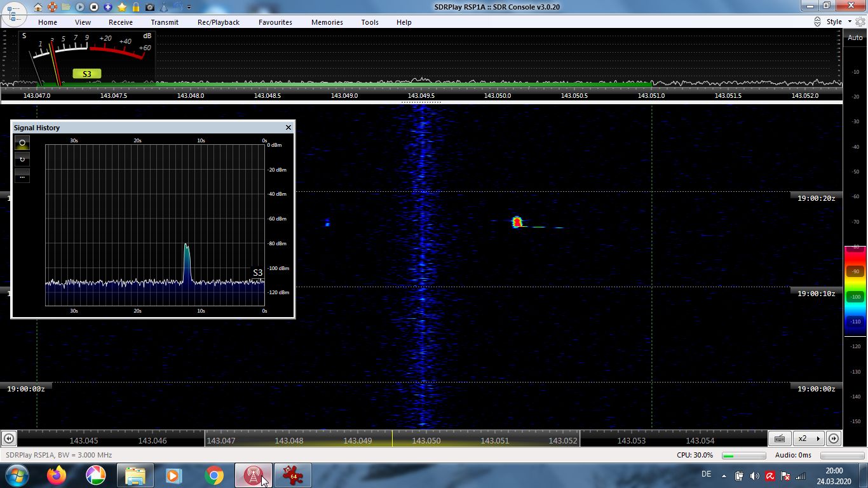Take a screenshot with the camera icon
The image size is (868, 488).
coord(150,7)
